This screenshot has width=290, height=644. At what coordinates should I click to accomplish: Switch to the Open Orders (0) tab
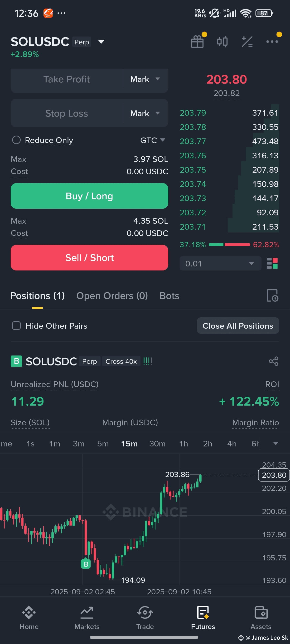coord(112,296)
